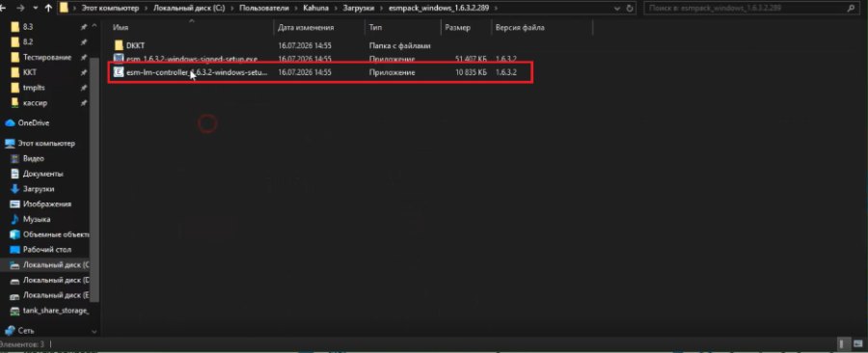Focus the 'Поиск в: esmpack_windows' search field

750,9
